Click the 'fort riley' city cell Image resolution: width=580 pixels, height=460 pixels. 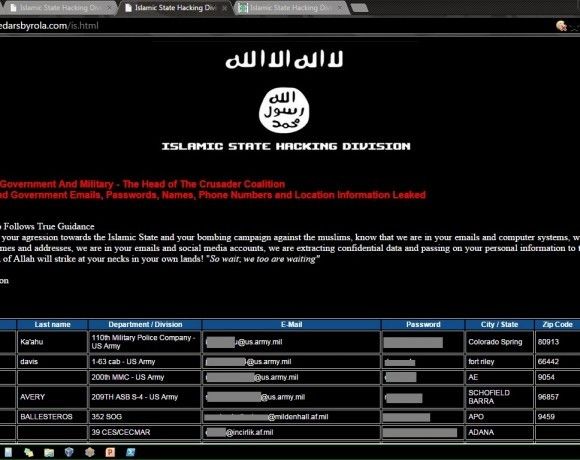click(x=499, y=362)
